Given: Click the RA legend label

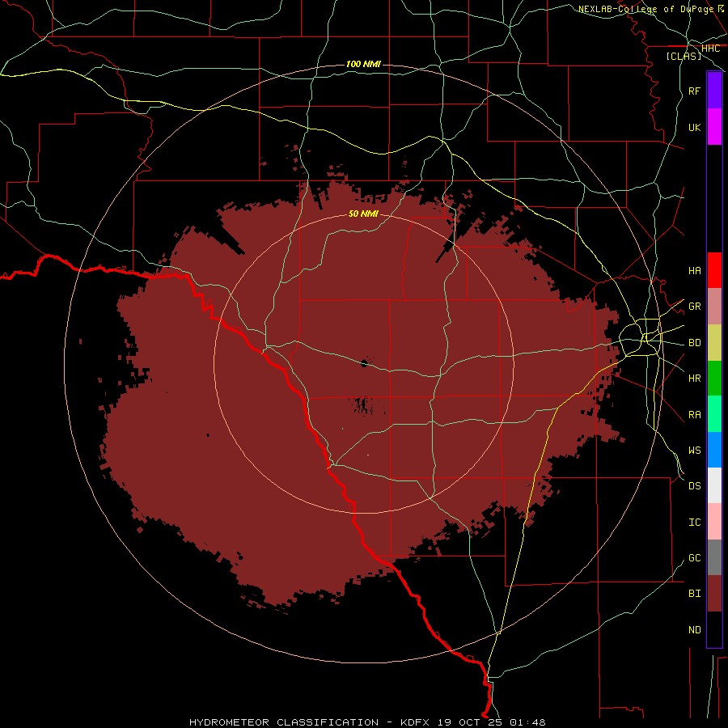Looking at the screenshot, I should [x=694, y=415].
